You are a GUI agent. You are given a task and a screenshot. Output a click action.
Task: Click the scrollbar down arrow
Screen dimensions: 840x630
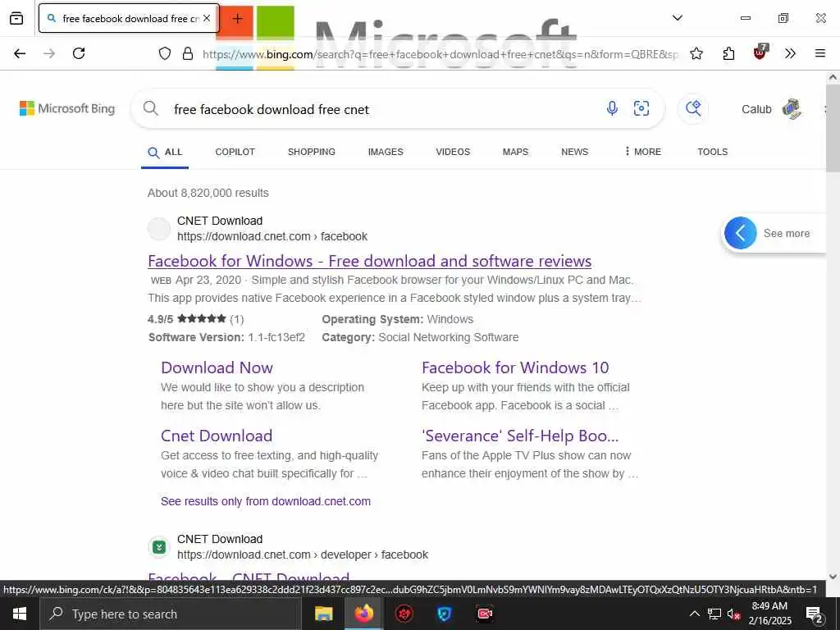pyautogui.click(x=833, y=577)
